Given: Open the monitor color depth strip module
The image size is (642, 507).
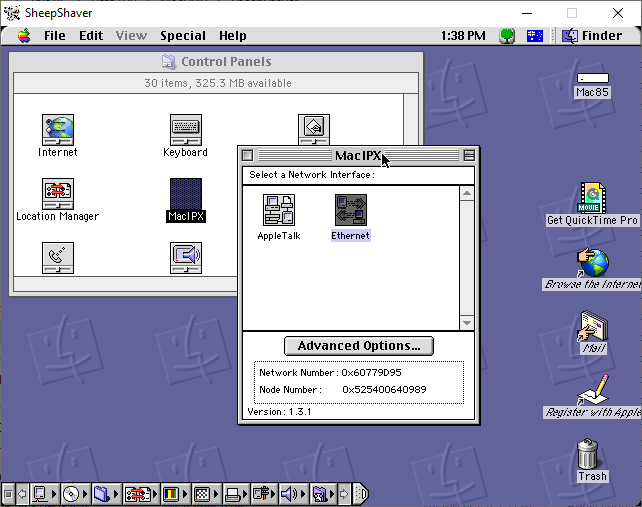Looking at the screenshot, I should tap(174, 494).
